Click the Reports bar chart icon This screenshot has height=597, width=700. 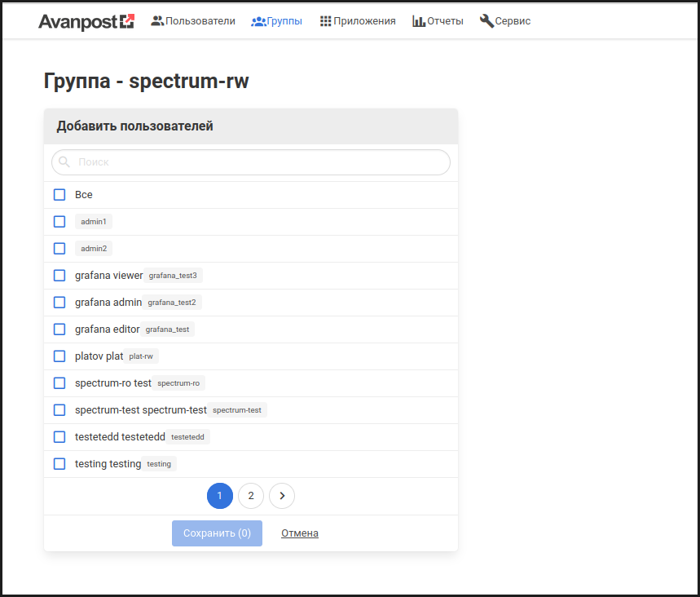(x=419, y=21)
